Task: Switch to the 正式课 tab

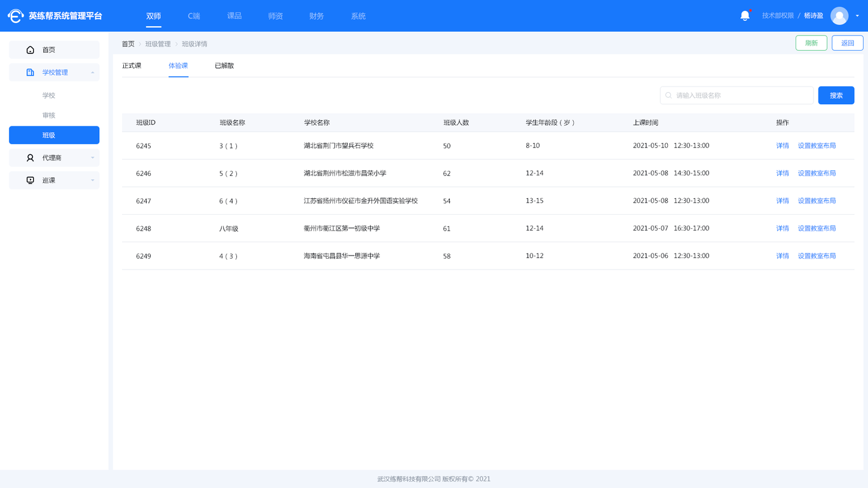Action: [x=132, y=65]
